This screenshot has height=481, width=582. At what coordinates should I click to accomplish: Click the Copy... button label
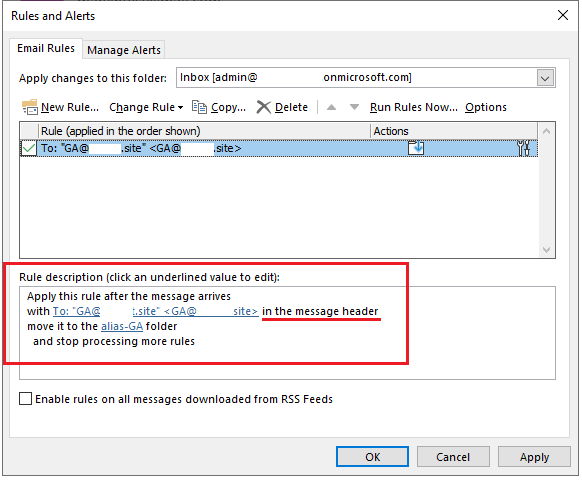tap(228, 107)
